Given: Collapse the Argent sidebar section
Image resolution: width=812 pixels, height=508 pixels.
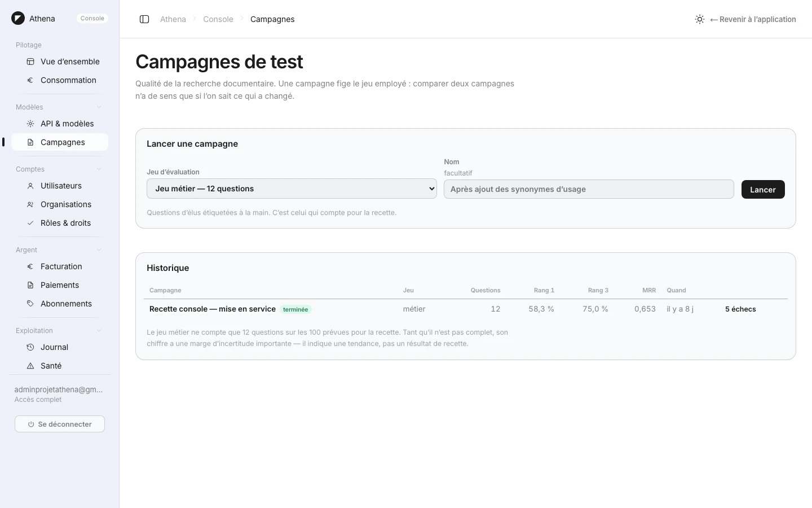Looking at the screenshot, I should tap(99, 250).
